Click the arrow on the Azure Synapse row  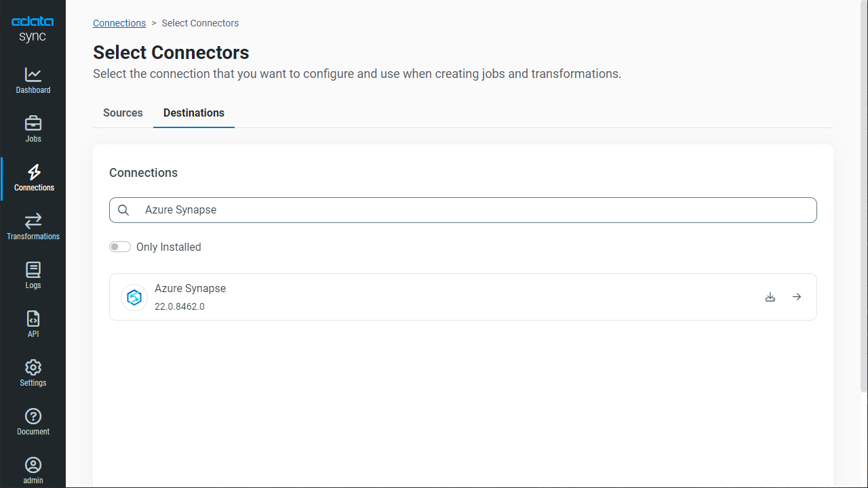pos(797,297)
